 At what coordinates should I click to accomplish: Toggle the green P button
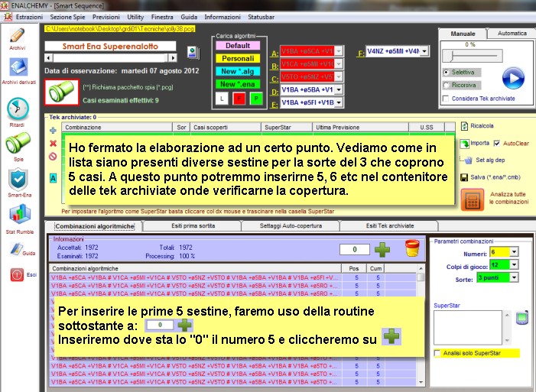[x=256, y=99]
